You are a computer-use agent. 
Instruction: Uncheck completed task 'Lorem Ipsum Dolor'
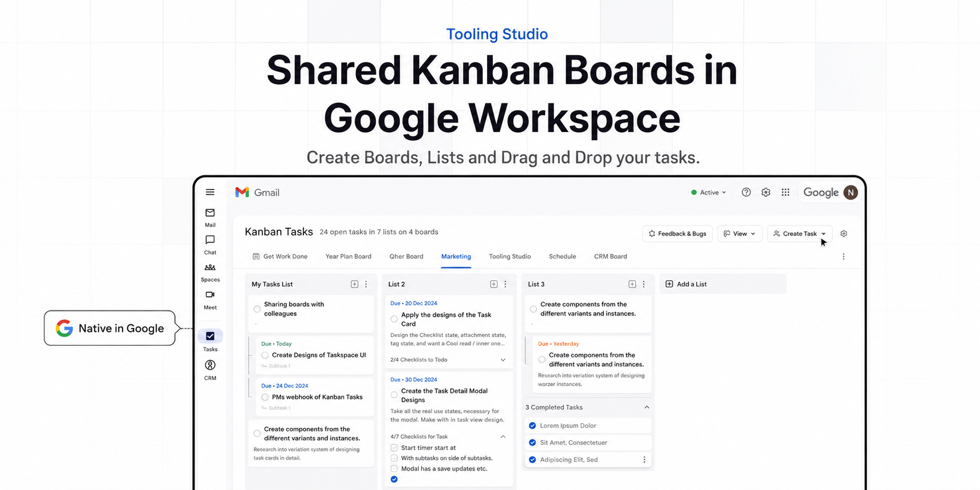[533, 425]
